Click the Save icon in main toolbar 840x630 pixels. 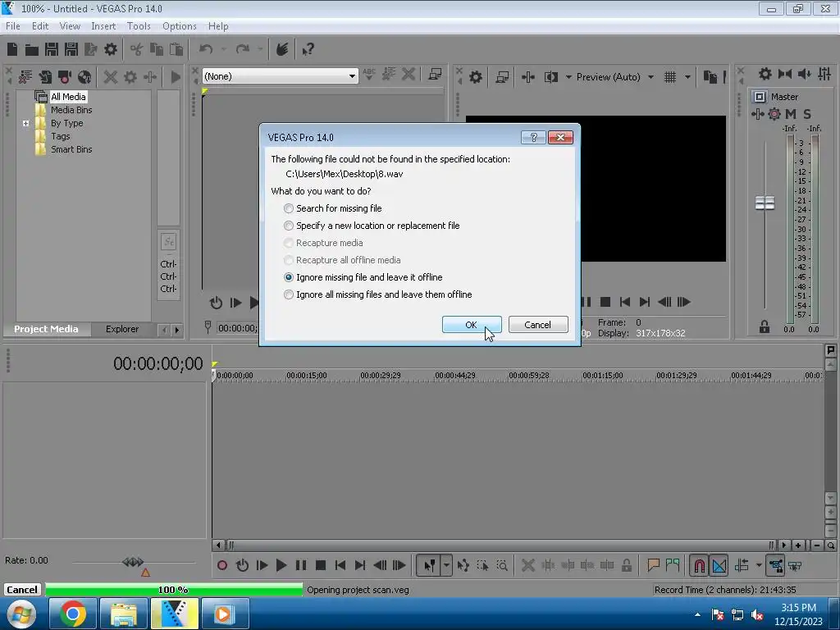coord(52,50)
